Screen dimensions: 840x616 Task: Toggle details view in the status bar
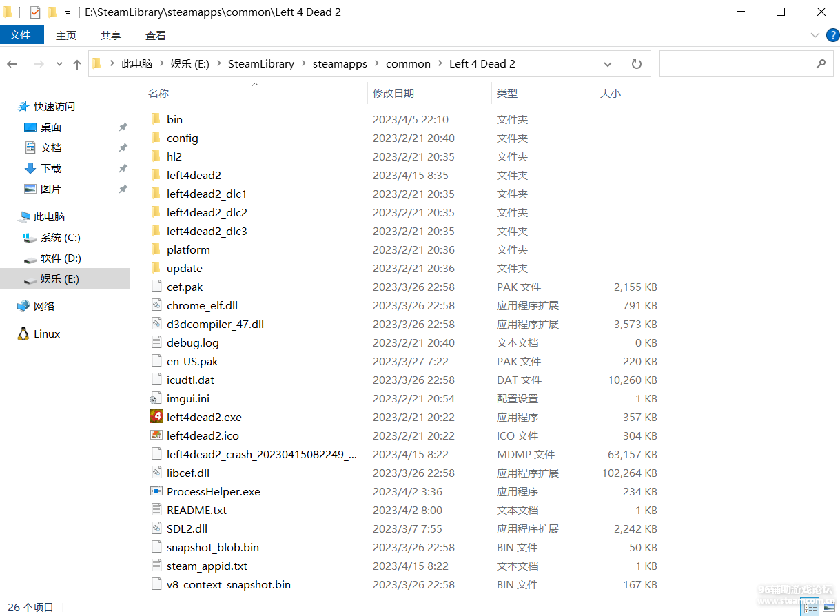[810, 606]
